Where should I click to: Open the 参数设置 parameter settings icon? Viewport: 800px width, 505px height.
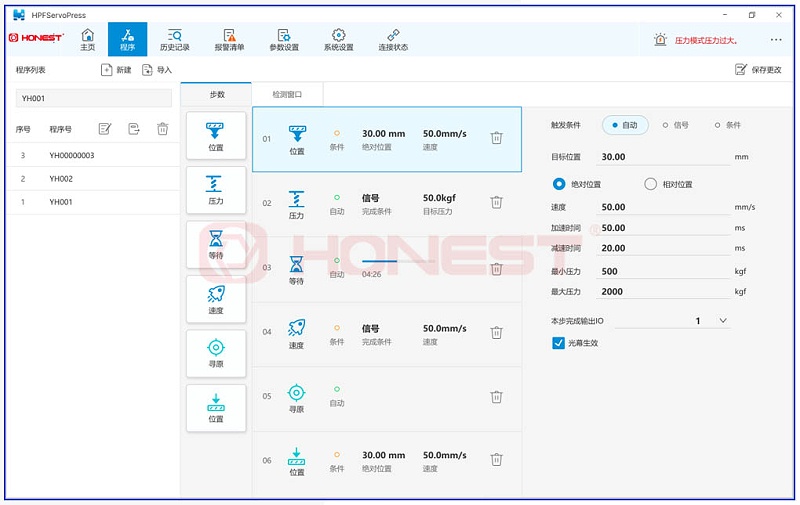(x=284, y=39)
